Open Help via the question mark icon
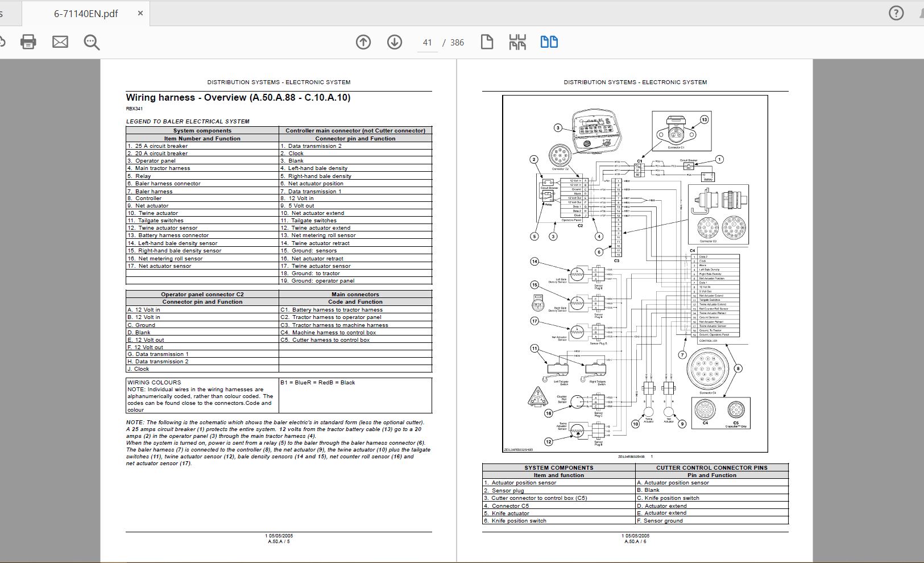 click(897, 13)
